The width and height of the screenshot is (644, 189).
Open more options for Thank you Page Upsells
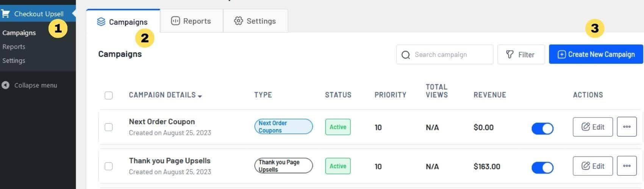(627, 166)
